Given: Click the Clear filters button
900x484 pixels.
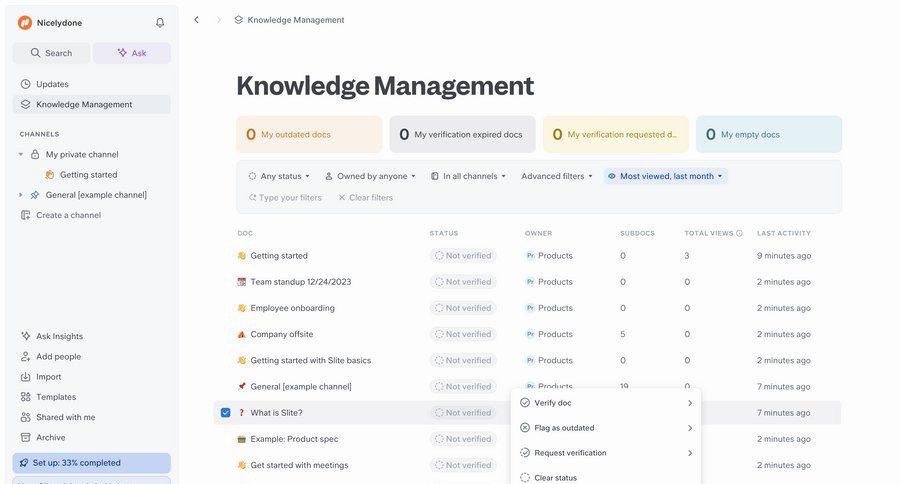Looking at the screenshot, I should 365,198.
